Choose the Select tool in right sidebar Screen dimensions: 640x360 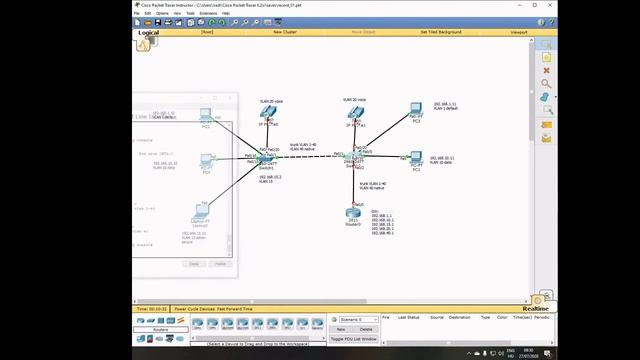click(546, 44)
